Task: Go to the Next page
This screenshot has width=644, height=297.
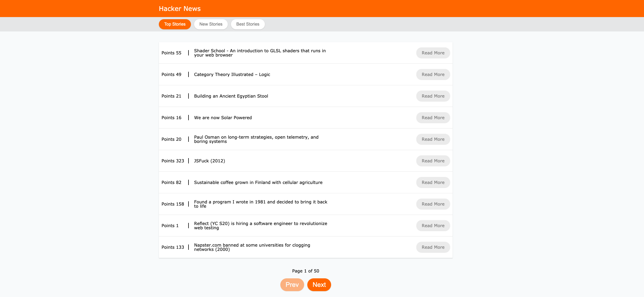Action: (x=319, y=285)
